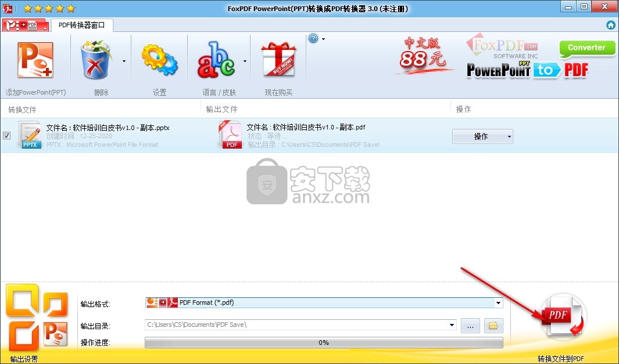Open the application menu button at top left

(24, 26)
